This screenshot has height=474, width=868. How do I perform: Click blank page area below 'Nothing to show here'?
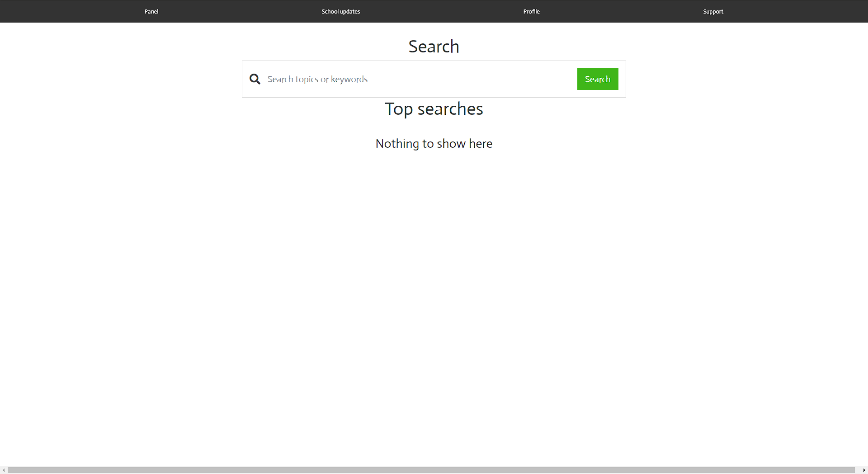click(x=434, y=271)
